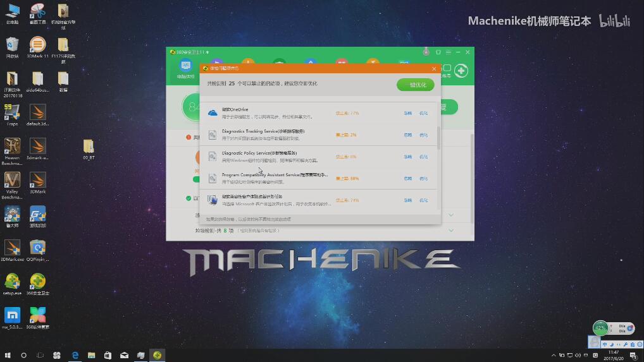
Task: Open the setup.exe desktop icon
Action: [x=12, y=284]
